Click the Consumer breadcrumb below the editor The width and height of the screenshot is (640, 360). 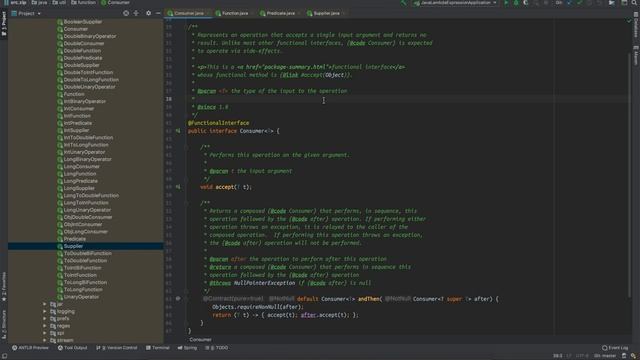(x=200, y=340)
